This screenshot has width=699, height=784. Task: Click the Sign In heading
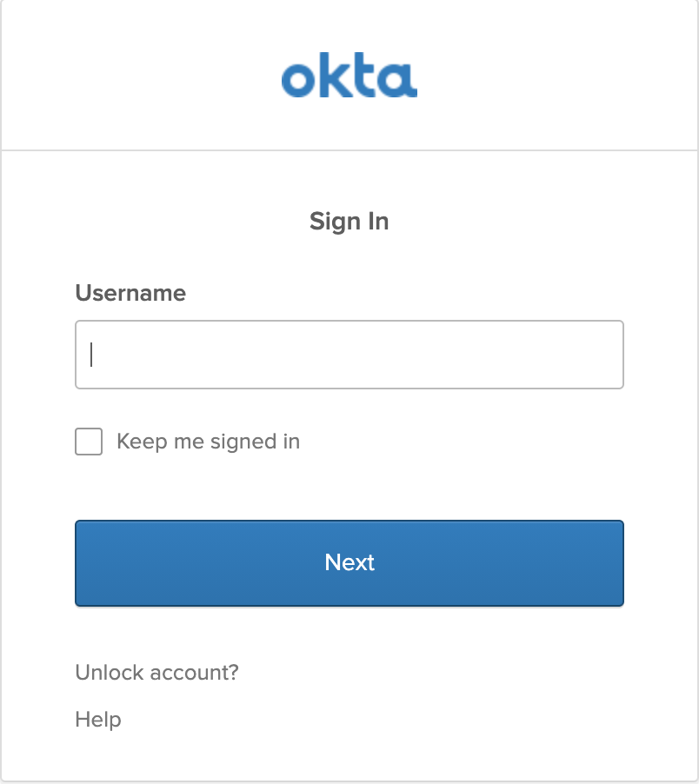pos(349,222)
